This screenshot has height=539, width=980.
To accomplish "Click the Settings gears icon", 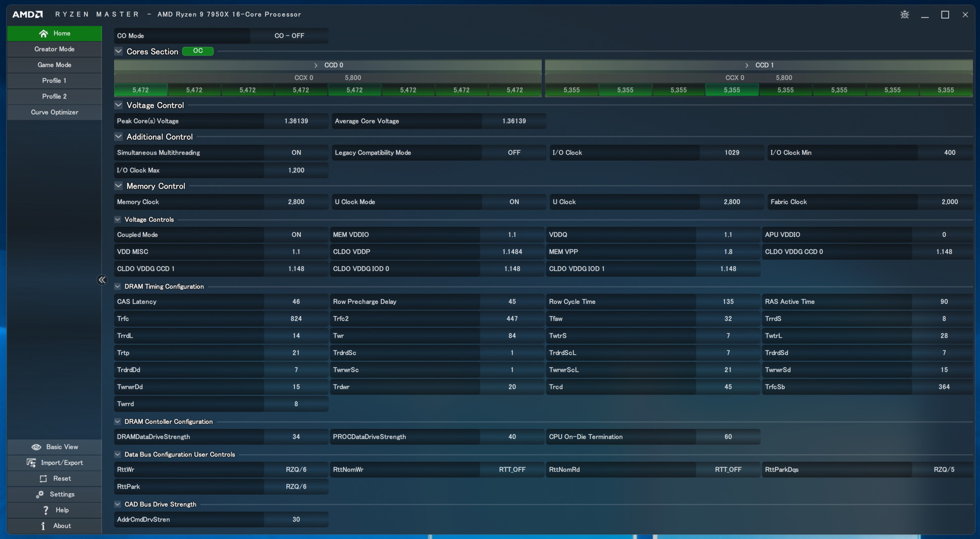I will 40,494.
